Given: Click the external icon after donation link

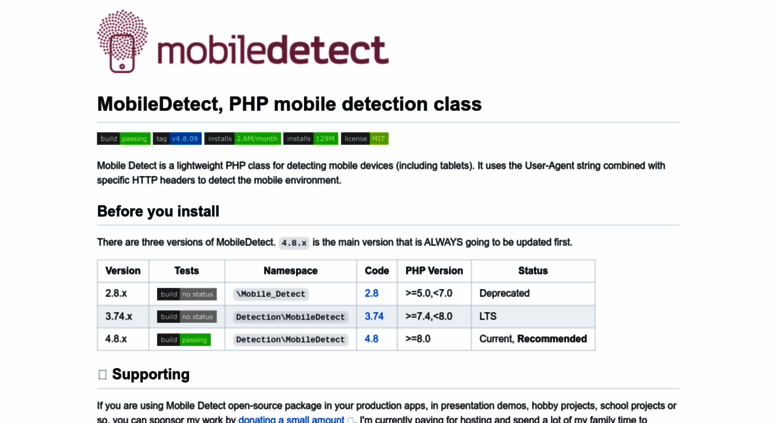Looking at the screenshot, I should pyautogui.click(x=351, y=420).
